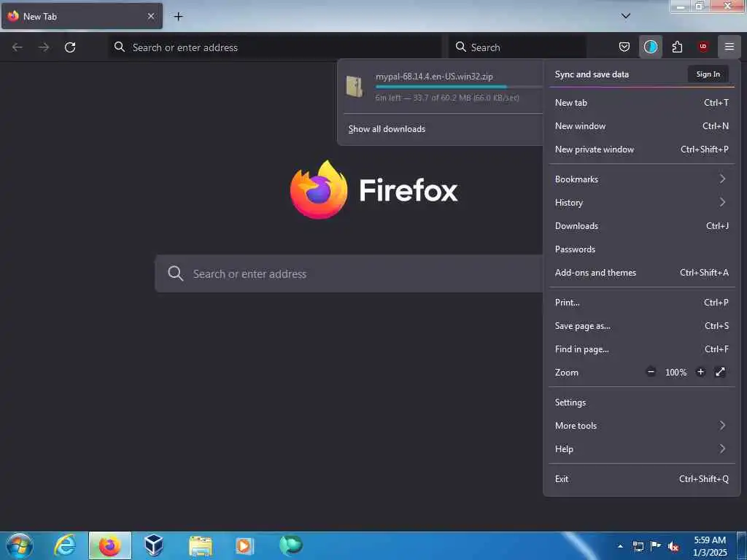
Task: Open a new tab with plus button
Action: tap(178, 17)
